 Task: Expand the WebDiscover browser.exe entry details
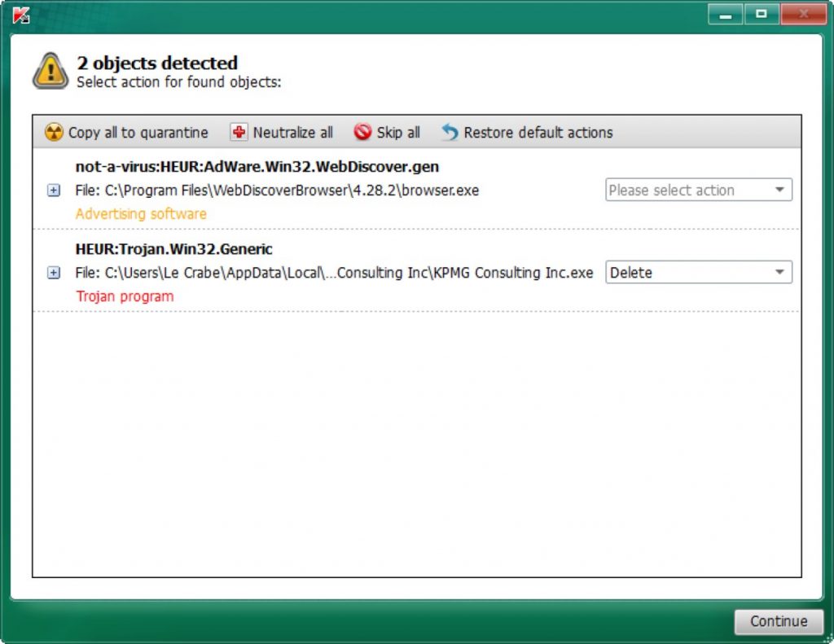click(54, 190)
